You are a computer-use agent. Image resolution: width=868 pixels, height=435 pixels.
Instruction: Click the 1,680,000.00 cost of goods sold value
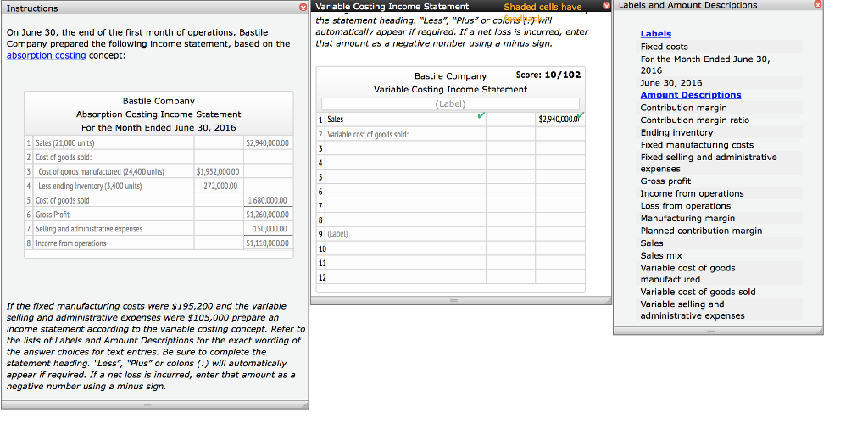(x=267, y=200)
